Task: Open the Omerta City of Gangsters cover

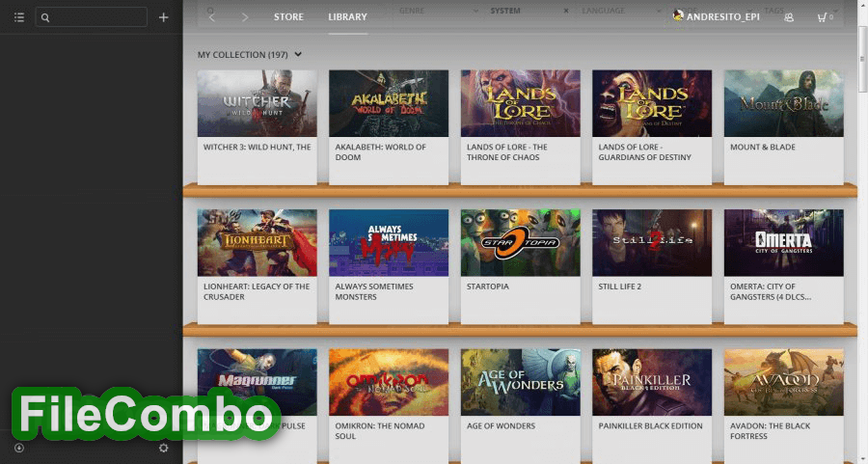Action: point(784,242)
